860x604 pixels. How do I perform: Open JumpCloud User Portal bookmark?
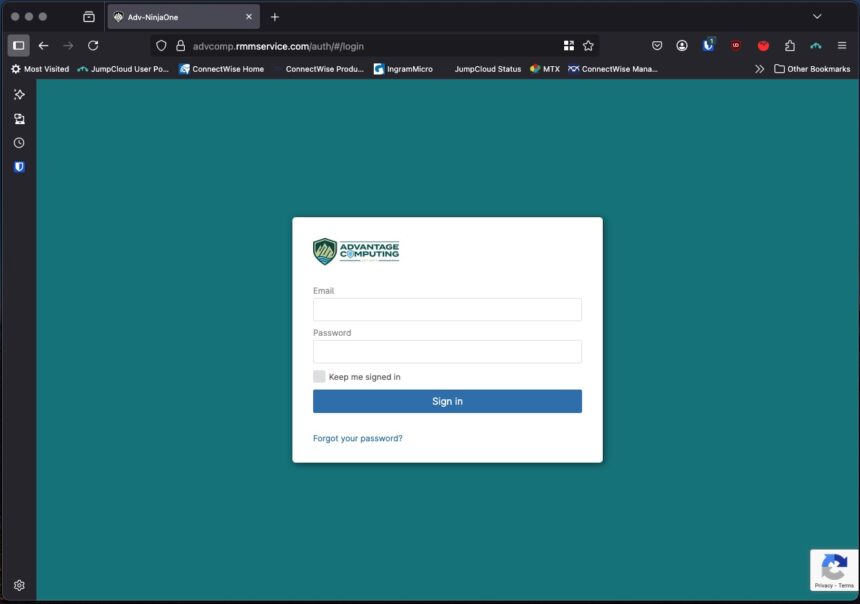tap(123, 69)
